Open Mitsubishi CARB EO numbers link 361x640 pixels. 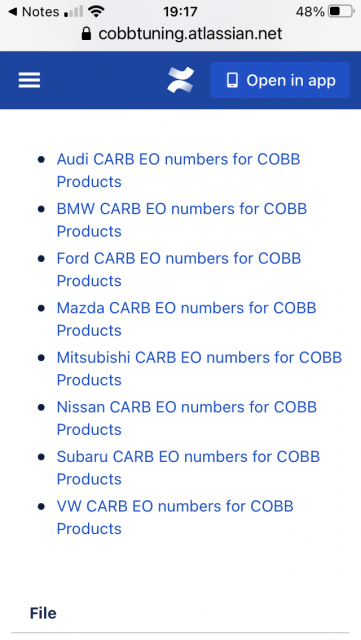[x=199, y=369]
